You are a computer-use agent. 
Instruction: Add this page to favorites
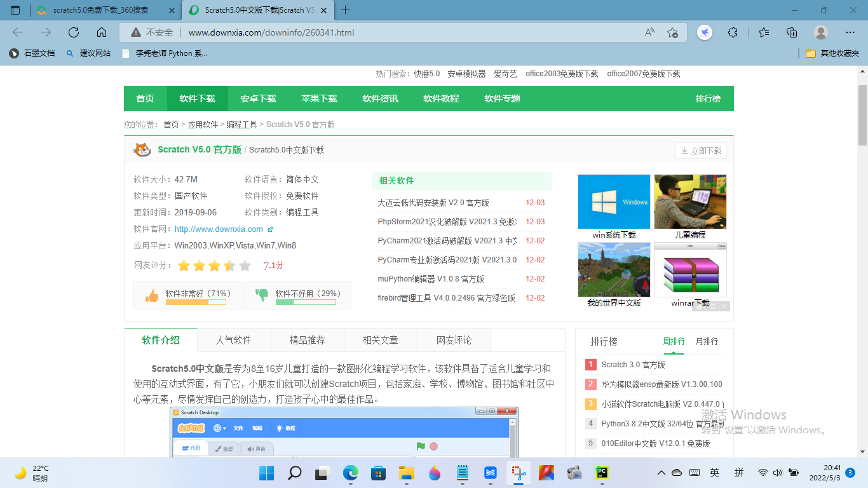coord(672,32)
